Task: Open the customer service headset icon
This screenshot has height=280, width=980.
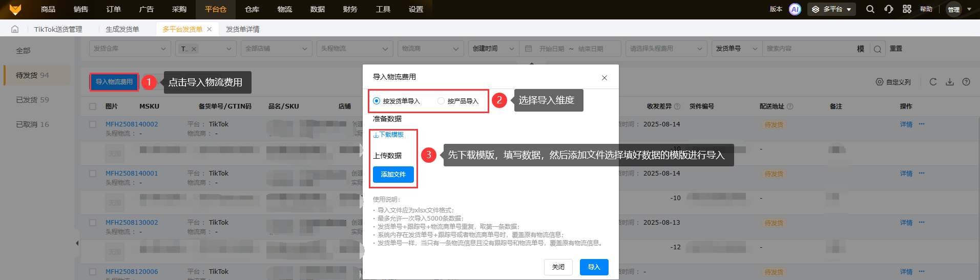Action: [x=888, y=9]
